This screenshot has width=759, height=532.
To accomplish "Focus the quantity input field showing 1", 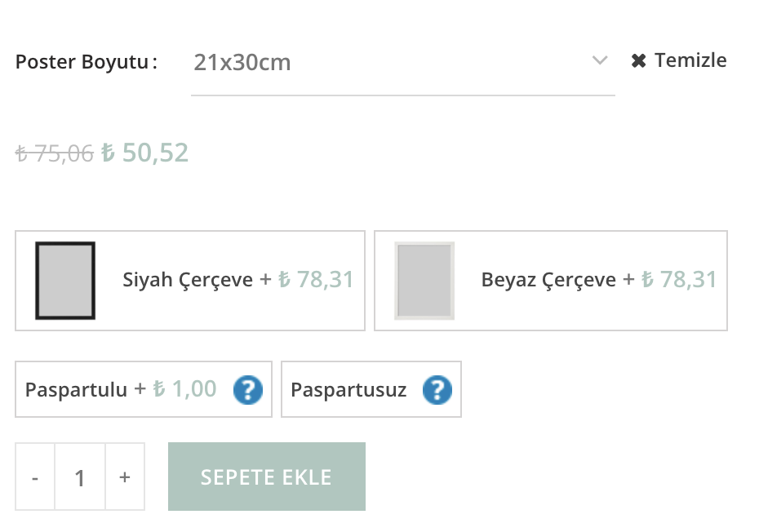I will click(x=80, y=477).
